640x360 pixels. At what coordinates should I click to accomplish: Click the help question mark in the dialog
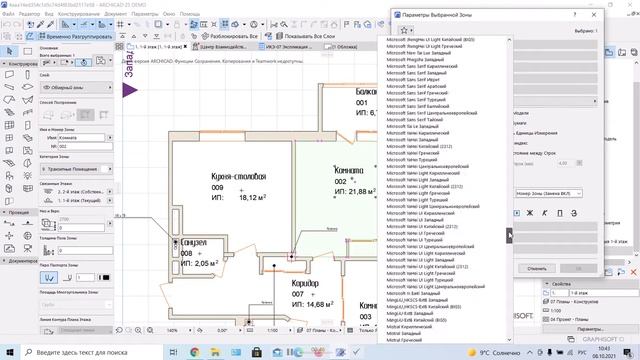tap(575, 15)
